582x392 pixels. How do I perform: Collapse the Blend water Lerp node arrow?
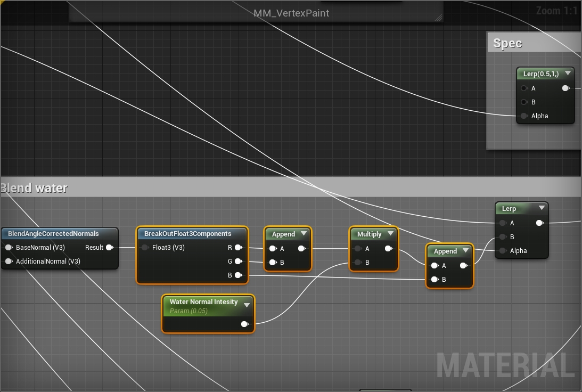[542, 208]
